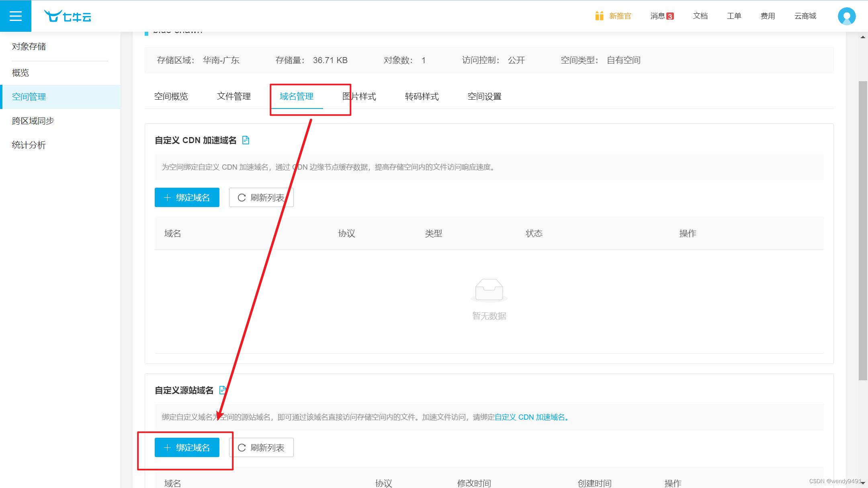
Task: Open CDN acceleration domain doc icon
Action: pyautogui.click(x=246, y=140)
